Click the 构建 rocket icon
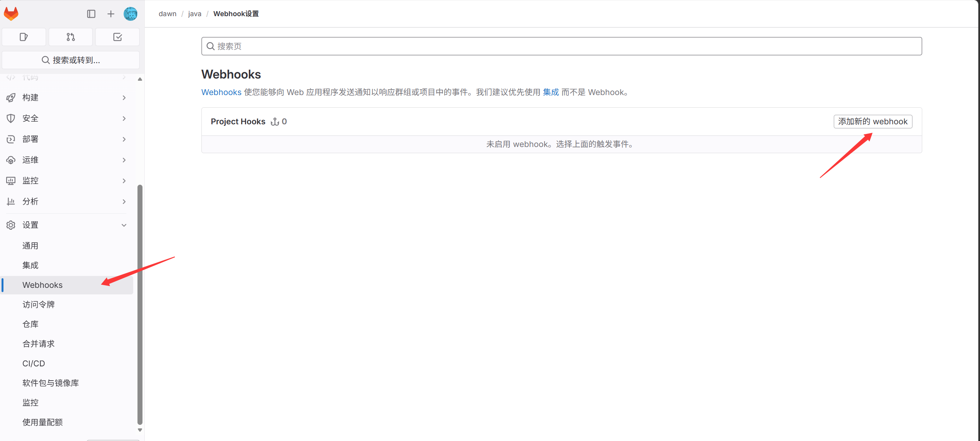Screen dimensions: 980x441 [11, 98]
